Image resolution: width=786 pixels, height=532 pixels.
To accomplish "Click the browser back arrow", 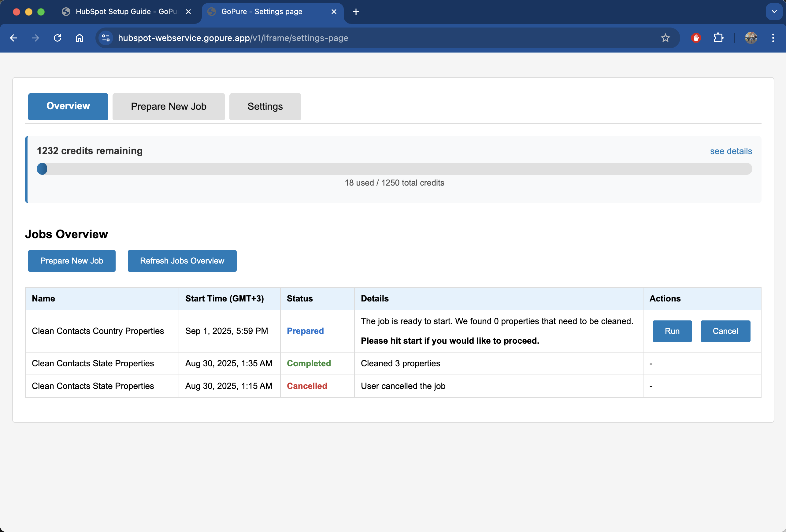I will click(x=13, y=38).
